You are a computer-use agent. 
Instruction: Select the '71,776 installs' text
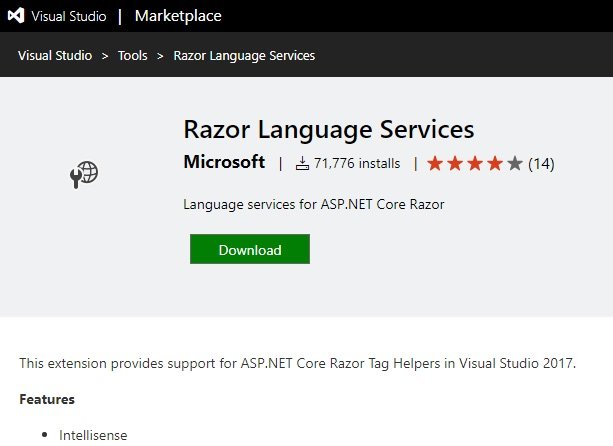pos(357,163)
